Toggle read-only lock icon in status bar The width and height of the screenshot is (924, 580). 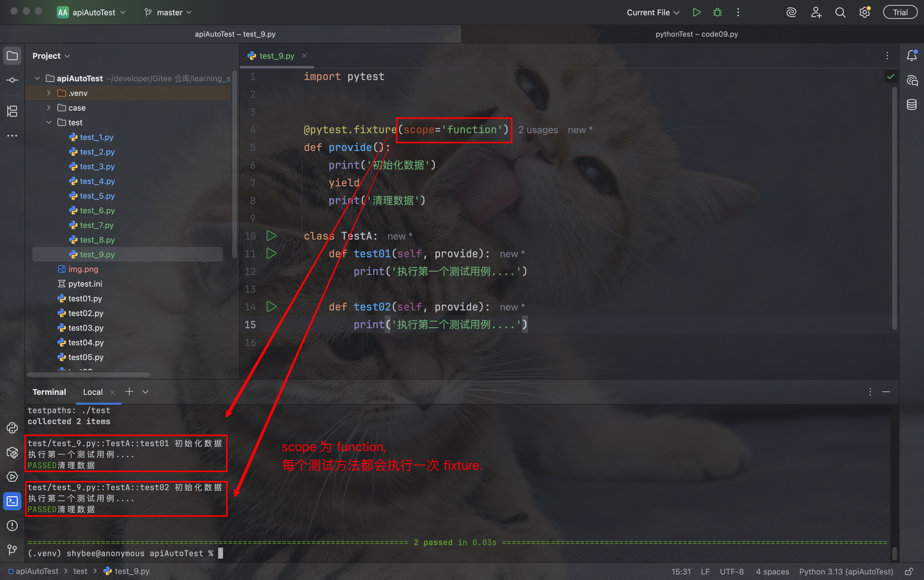[909, 571]
